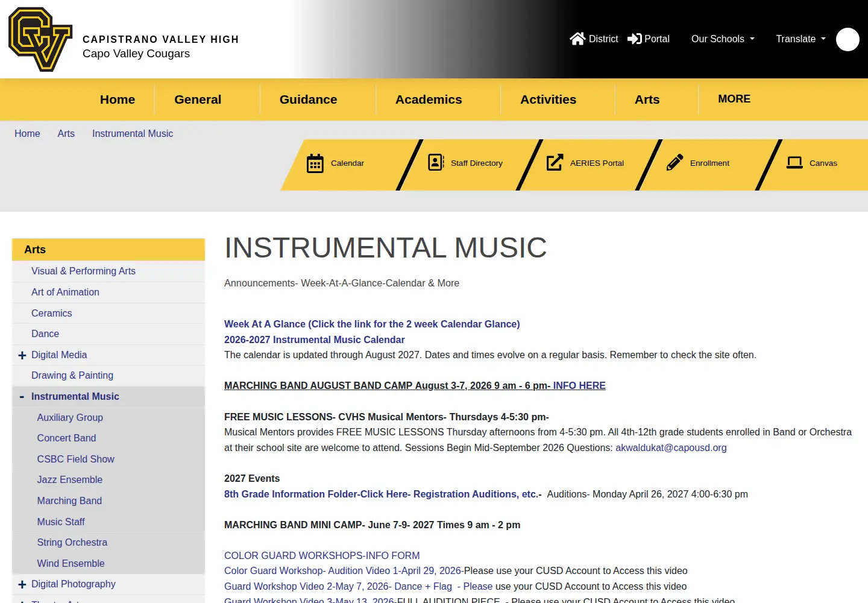Click the Portal sign-in arrow icon
The height and width of the screenshot is (603, 868).
pyautogui.click(x=635, y=39)
